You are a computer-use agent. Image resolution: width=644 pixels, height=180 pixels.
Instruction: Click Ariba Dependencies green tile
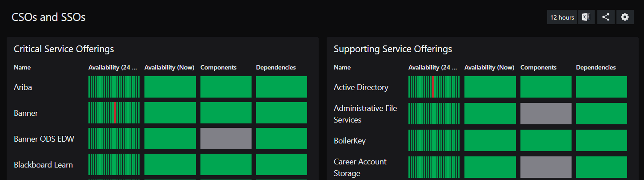pyautogui.click(x=281, y=87)
